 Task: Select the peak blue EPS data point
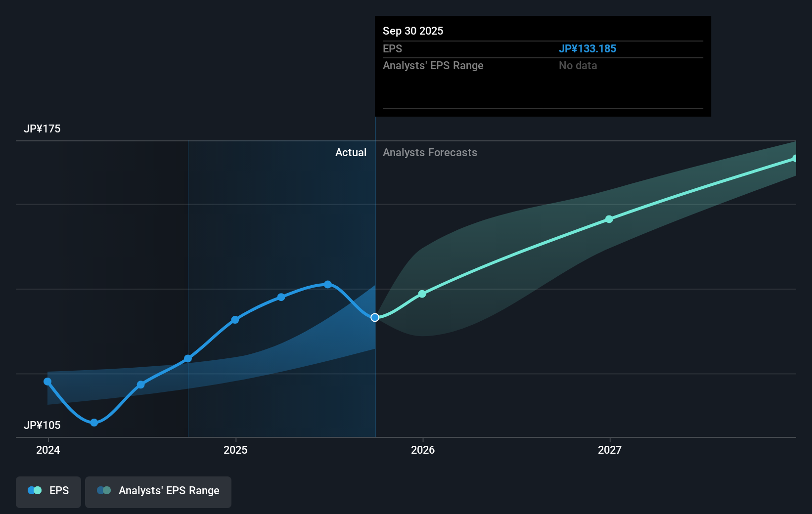point(328,284)
